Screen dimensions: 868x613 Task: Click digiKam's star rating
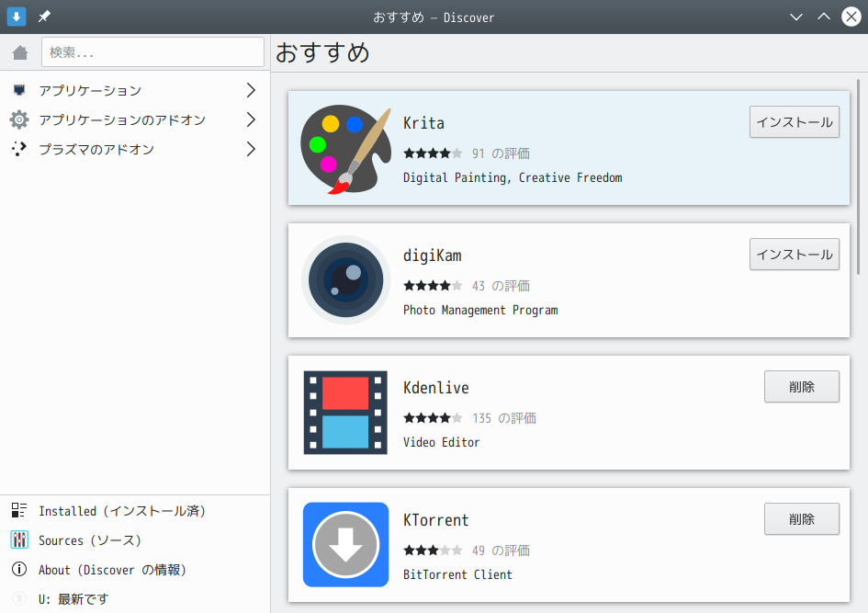pyautogui.click(x=433, y=286)
